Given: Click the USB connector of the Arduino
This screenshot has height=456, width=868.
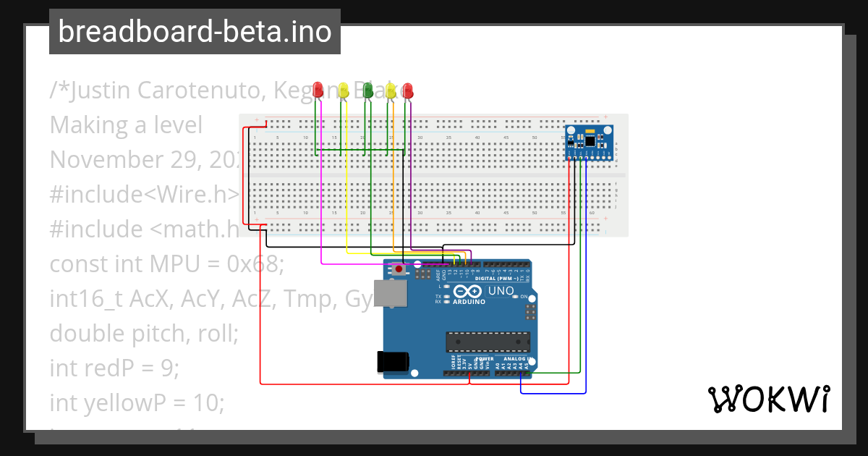Looking at the screenshot, I should tap(390, 292).
